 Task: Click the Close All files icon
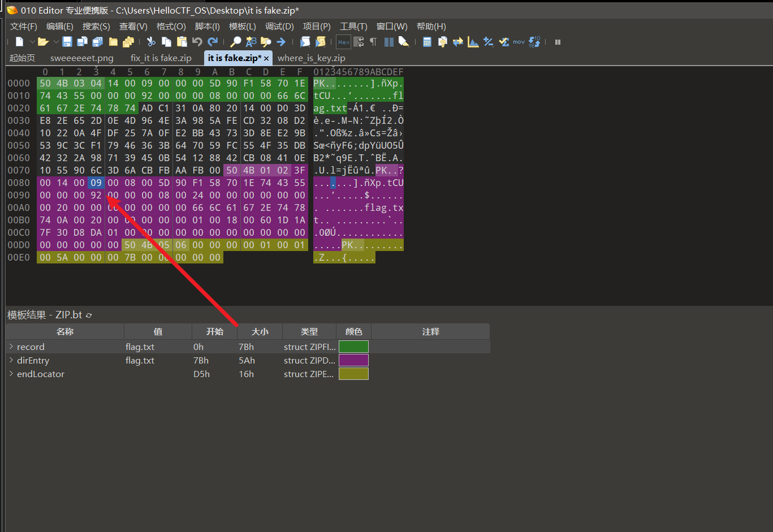pyautogui.click(x=128, y=42)
